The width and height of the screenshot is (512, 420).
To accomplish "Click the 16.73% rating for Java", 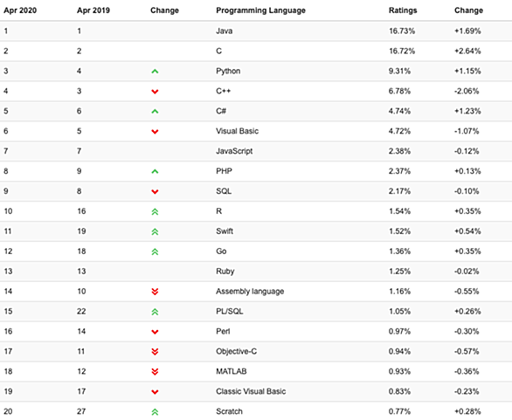I will pyautogui.click(x=402, y=31).
